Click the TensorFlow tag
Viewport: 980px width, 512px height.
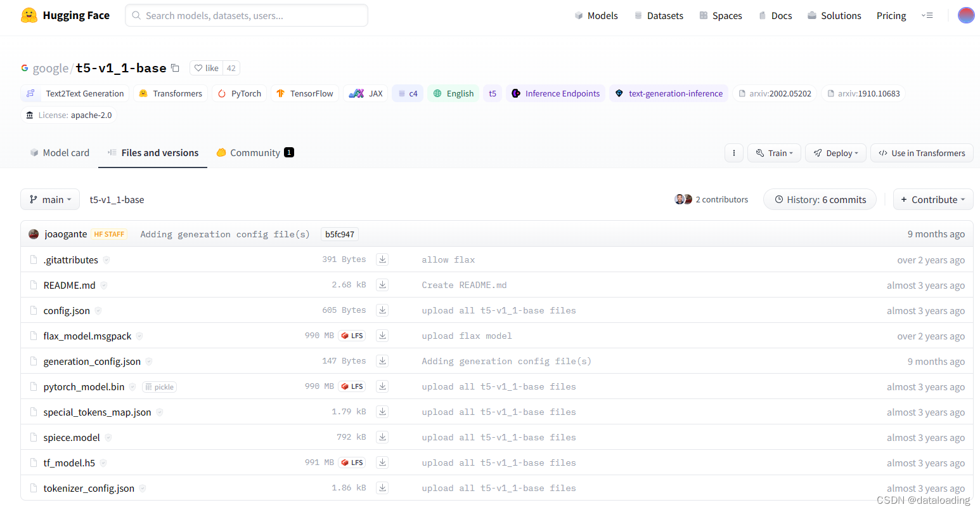(x=305, y=93)
